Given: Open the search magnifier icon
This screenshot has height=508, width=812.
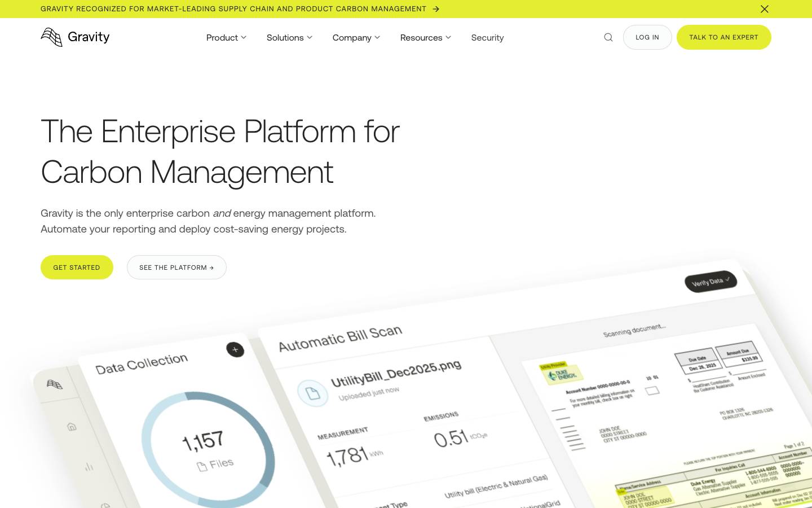Looking at the screenshot, I should click(x=608, y=37).
